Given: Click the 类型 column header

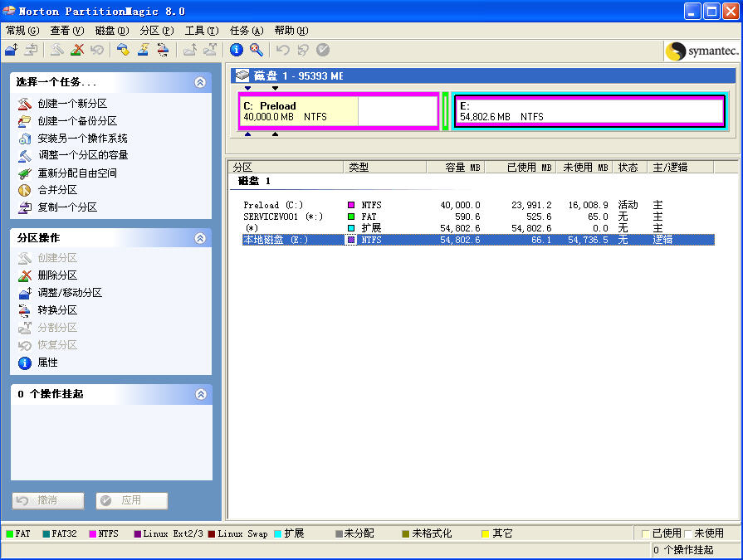Looking at the screenshot, I should [x=384, y=167].
